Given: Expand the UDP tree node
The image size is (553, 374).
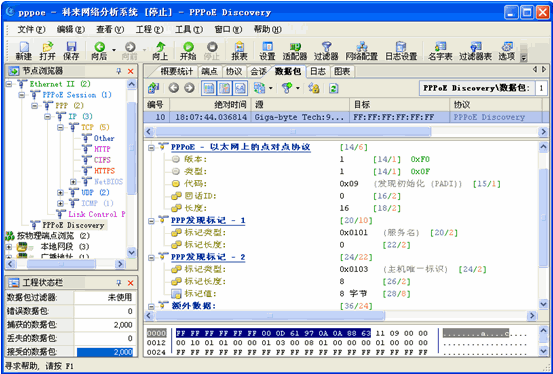Looking at the screenshot, I should (x=60, y=193).
